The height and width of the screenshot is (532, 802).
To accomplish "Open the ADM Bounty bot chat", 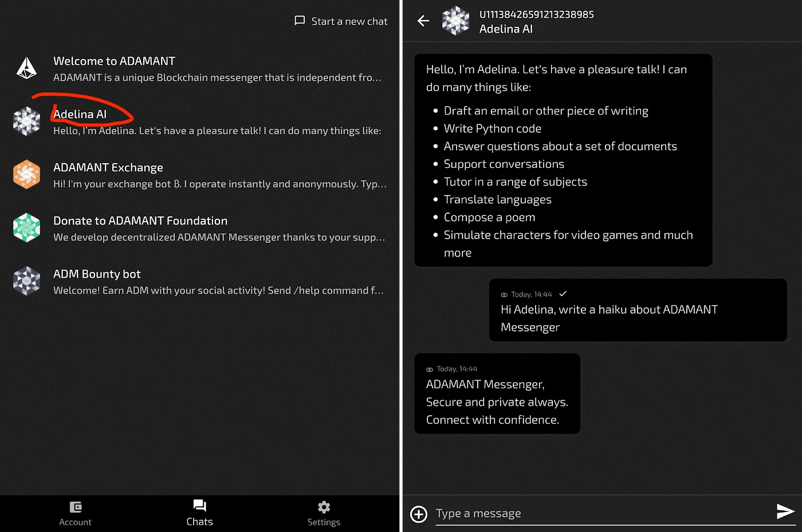I will [x=199, y=282].
